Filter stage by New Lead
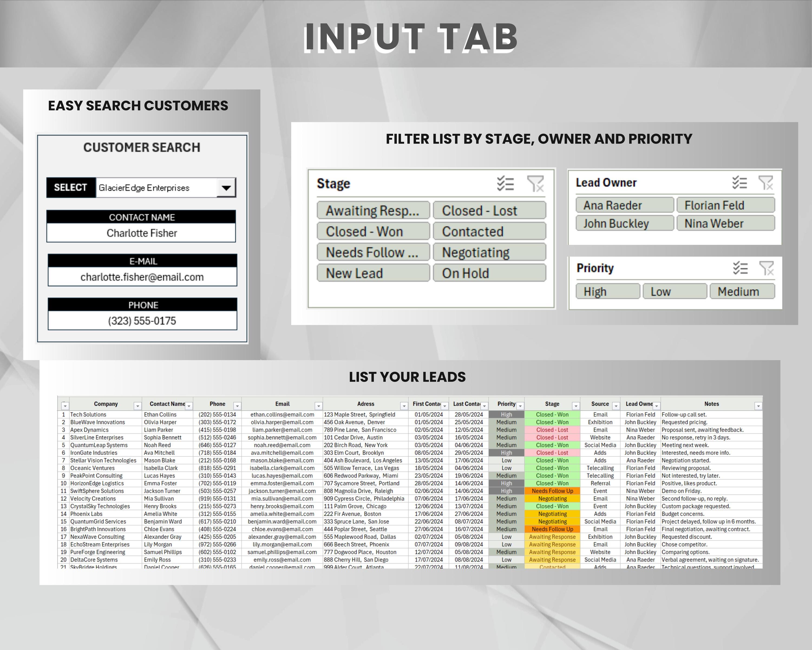Screen dimensions: 812x650 pyautogui.click(x=373, y=273)
